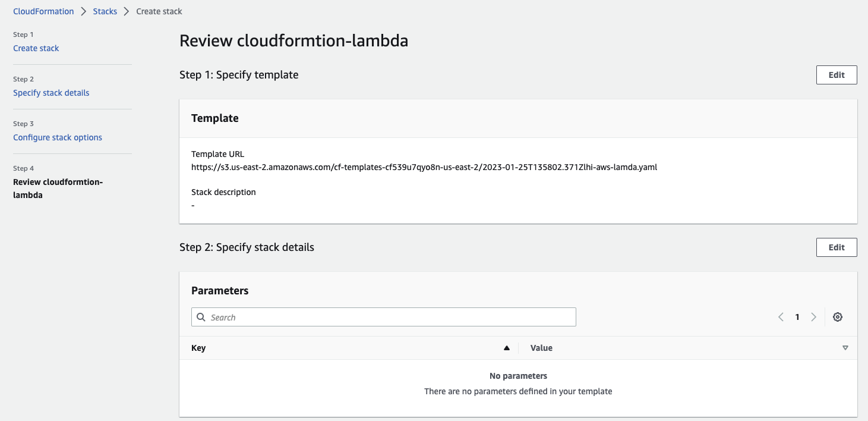Click the Key column ascending sort arrow
This screenshot has width=868, height=421.
coord(507,348)
